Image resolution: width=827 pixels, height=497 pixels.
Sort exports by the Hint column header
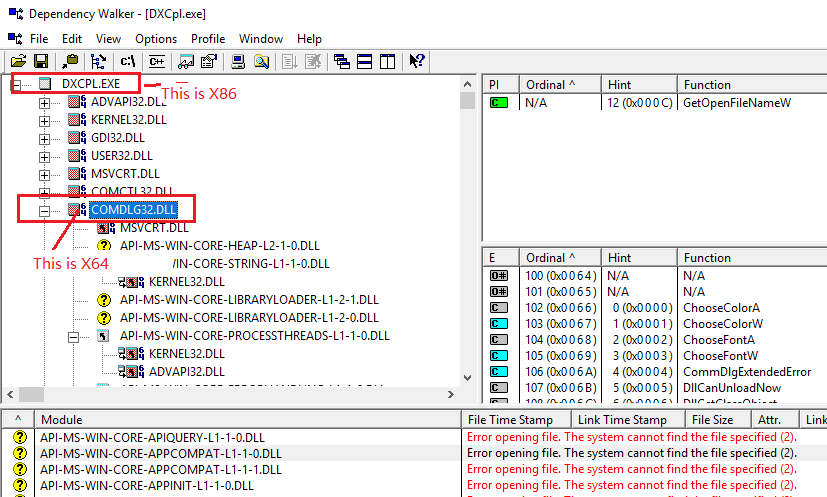click(639, 257)
